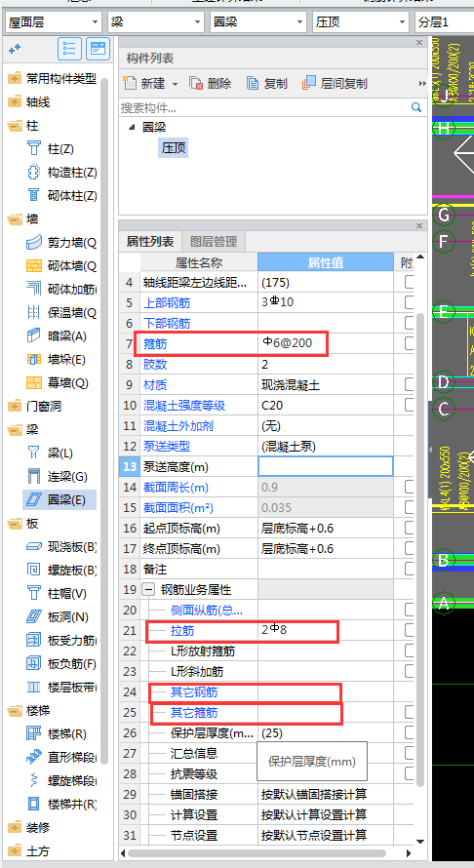Image resolution: width=474 pixels, height=868 pixels.
Task: Select the 墙垛(E) wall pier icon
Action: tap(34, 359)
